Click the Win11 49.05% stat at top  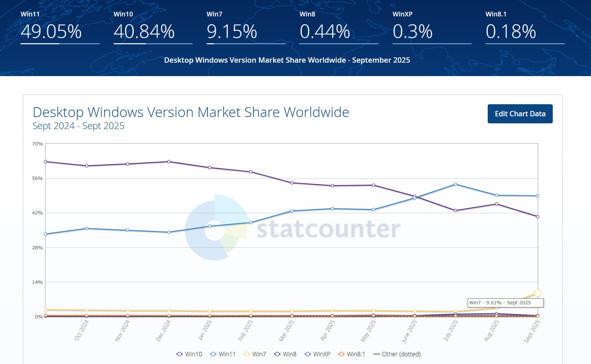pyautogui.click(x=51, y=31)
